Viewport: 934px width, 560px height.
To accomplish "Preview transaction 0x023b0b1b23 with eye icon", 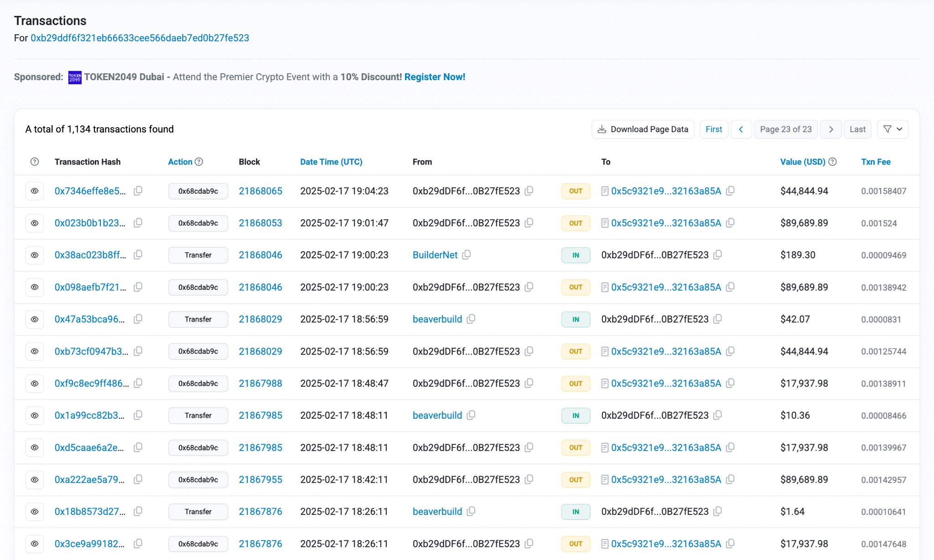I will pyautogui.click(x=35, y=223).
